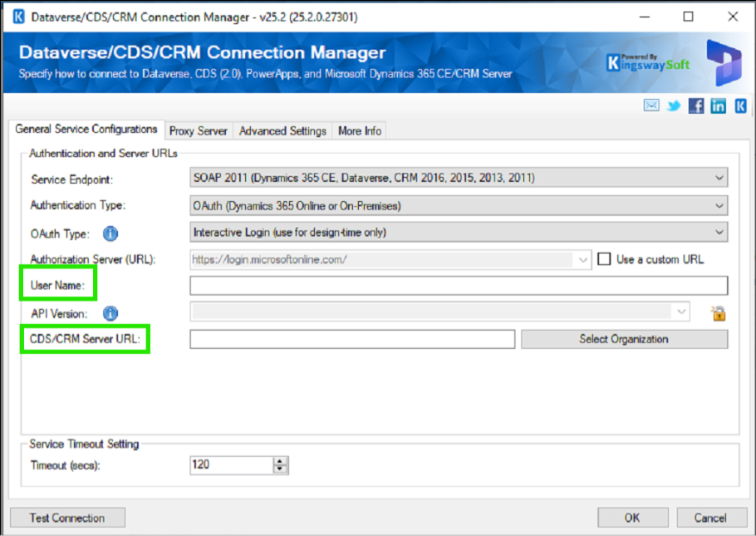Click the 'Authentication Type:' label

click(x=77, y=205)
